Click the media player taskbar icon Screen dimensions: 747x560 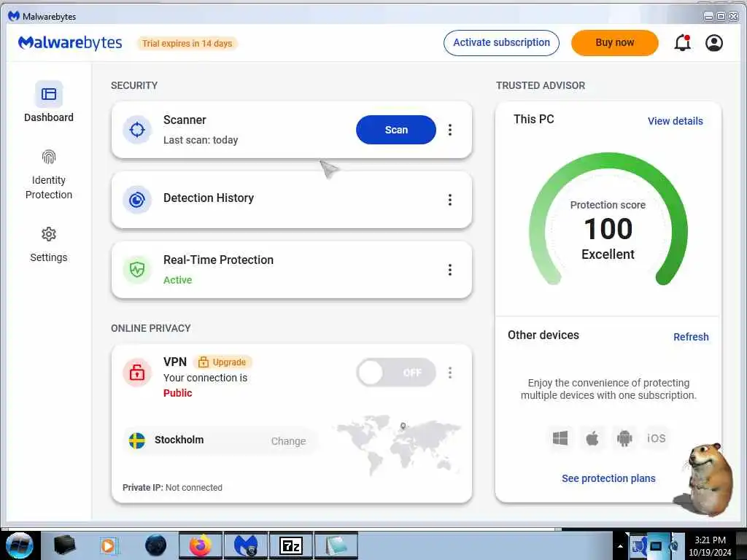pyautogui.click(x=109, y=545)
